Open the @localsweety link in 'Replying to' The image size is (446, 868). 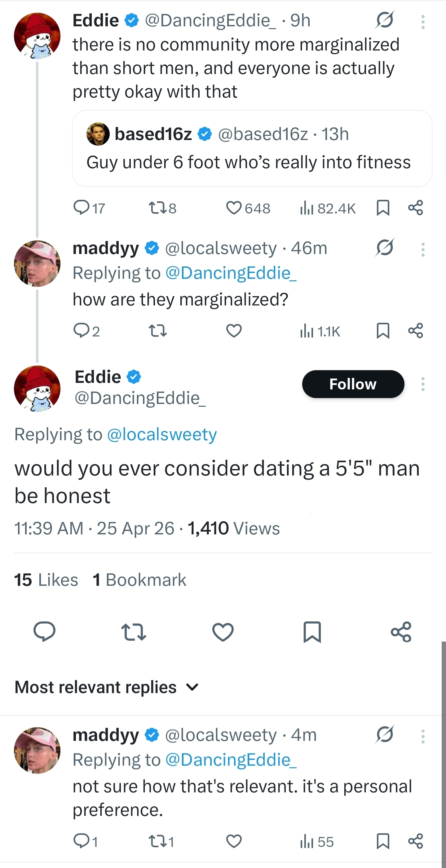162,434
